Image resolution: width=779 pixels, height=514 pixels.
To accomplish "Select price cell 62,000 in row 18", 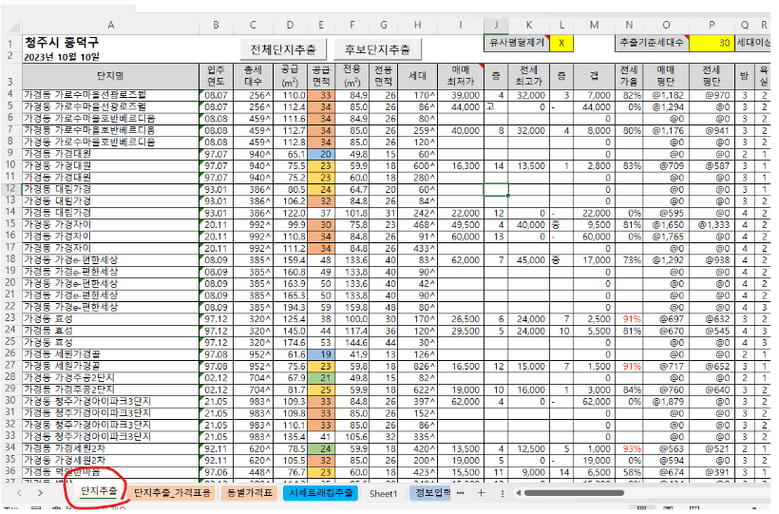I will click(x=461, y=260).
